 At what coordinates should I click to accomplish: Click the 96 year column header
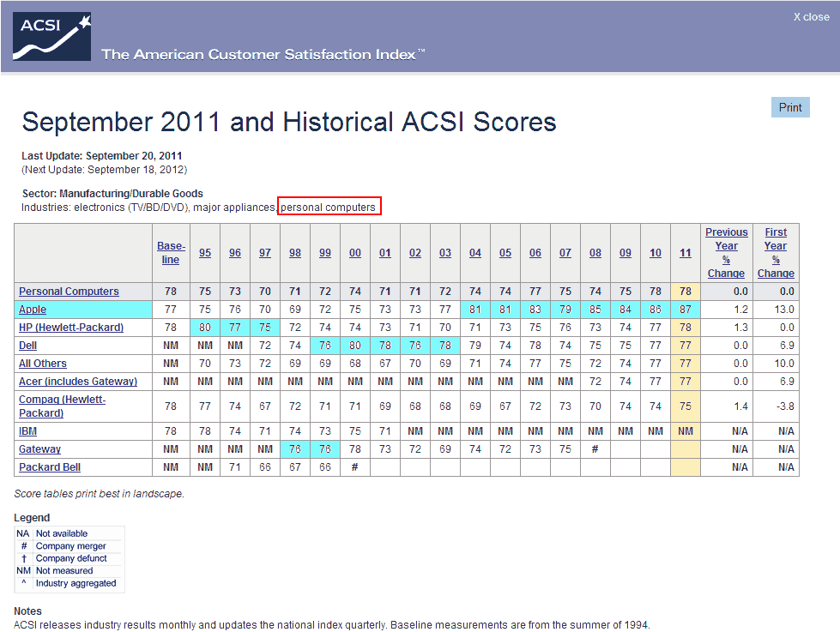point(234,253)
